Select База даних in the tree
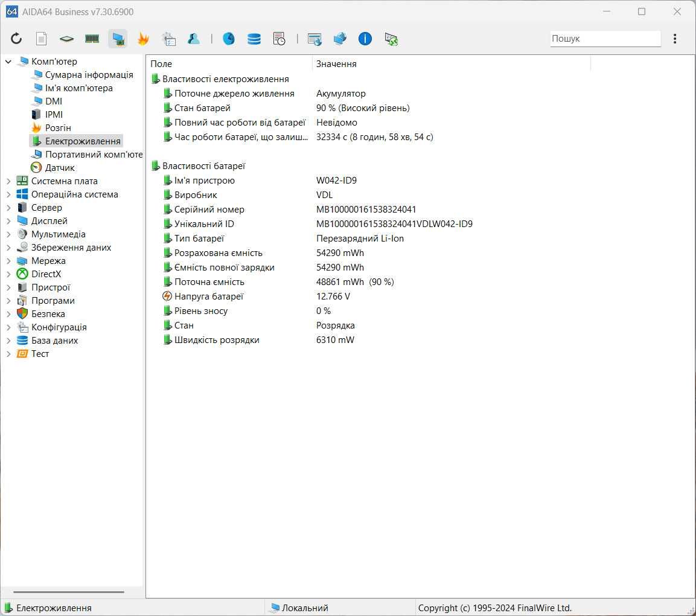 [x=54, y=341]
